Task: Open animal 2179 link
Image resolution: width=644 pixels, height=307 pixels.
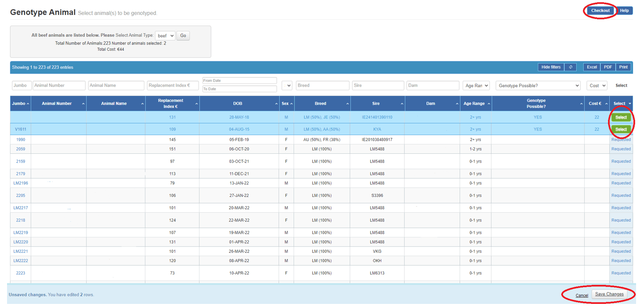Action: [21, 174]
